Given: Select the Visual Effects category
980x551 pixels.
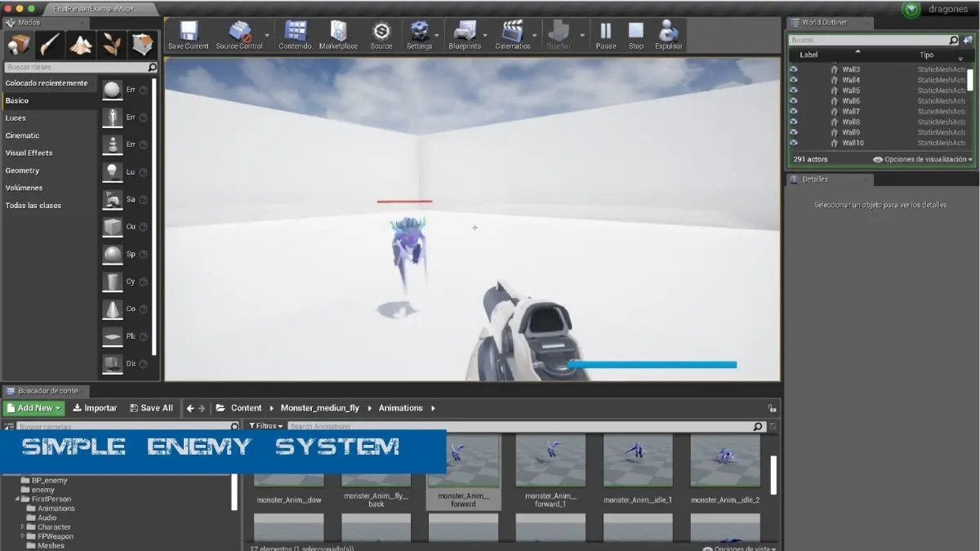Looking at the screenshot, I should click(x=29, y=153).
